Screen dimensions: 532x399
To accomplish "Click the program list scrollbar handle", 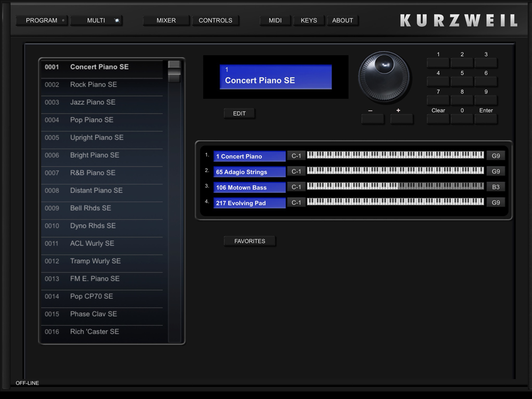I will click(174, 71).
